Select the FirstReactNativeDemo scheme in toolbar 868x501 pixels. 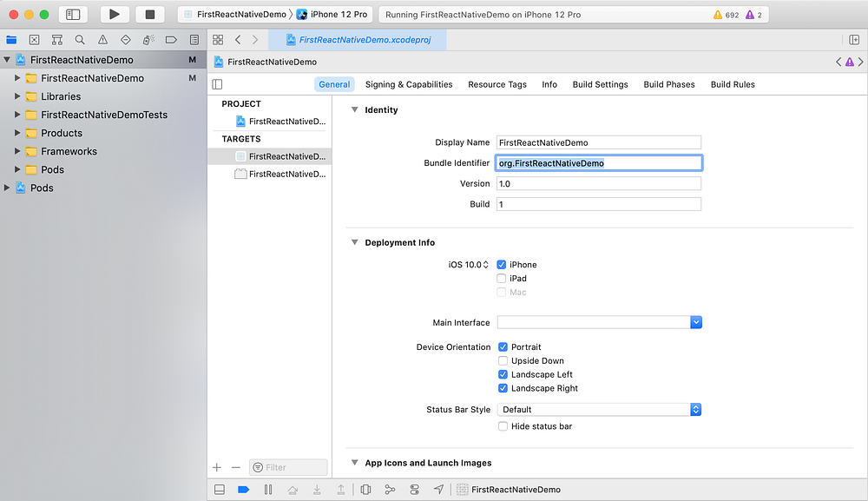click(x=235, y=15)
